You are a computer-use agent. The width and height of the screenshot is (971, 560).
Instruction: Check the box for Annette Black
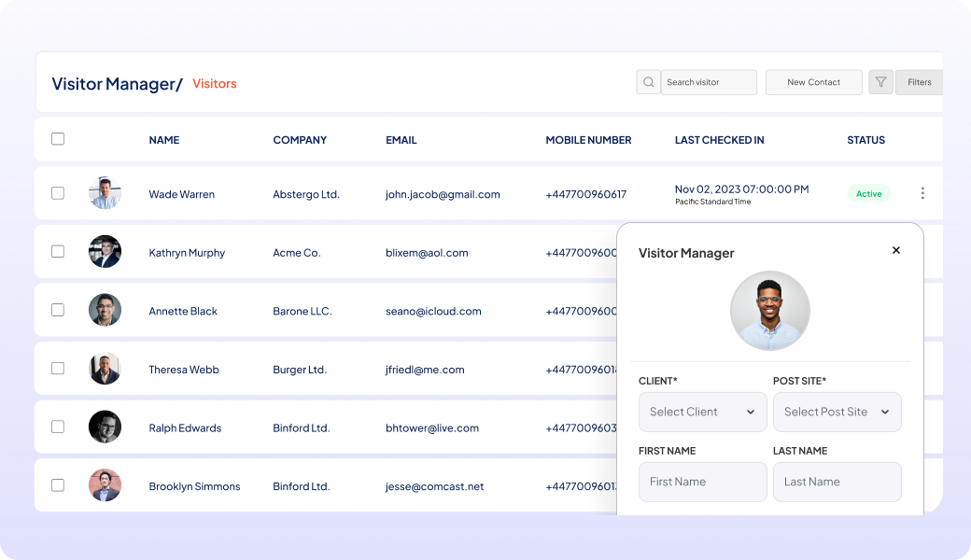[58, 310]
